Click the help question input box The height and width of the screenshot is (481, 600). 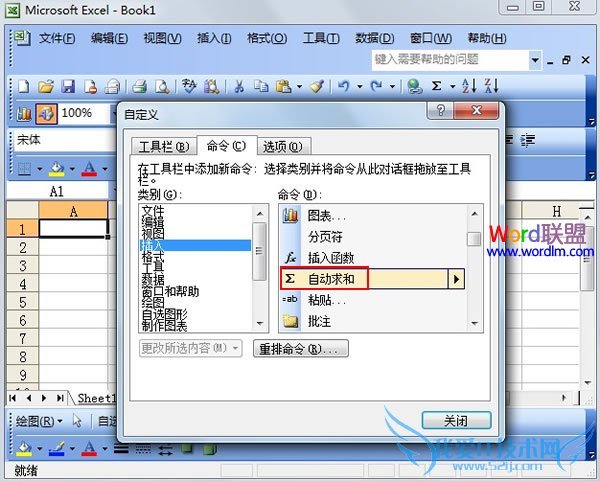[x=450, y=60]
